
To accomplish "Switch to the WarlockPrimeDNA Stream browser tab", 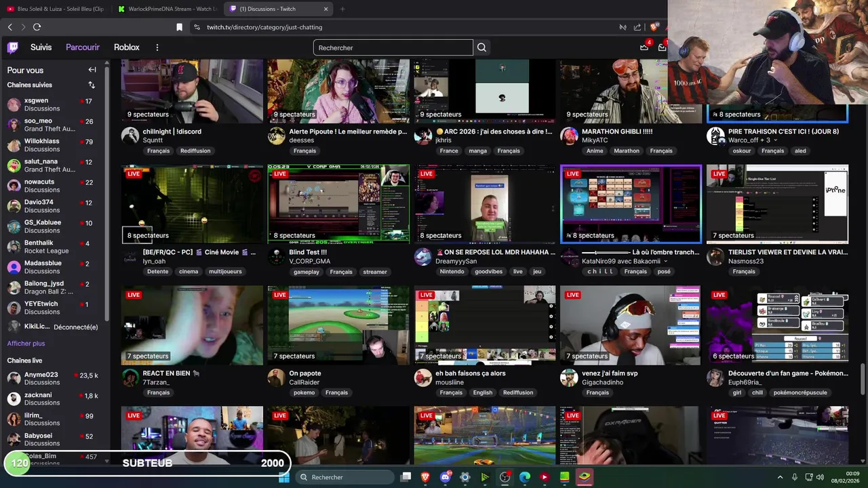I will click(167, 9).
